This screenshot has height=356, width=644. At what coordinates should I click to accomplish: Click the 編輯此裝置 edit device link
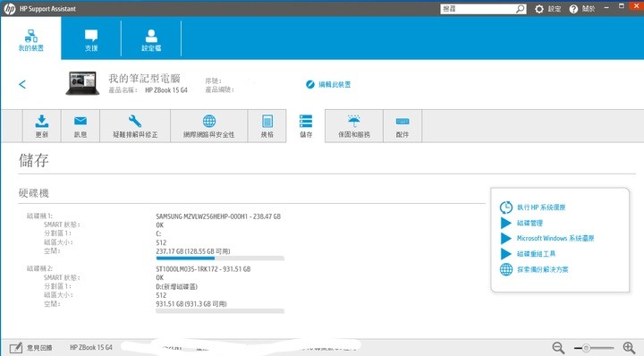click(x=328, y=84)
